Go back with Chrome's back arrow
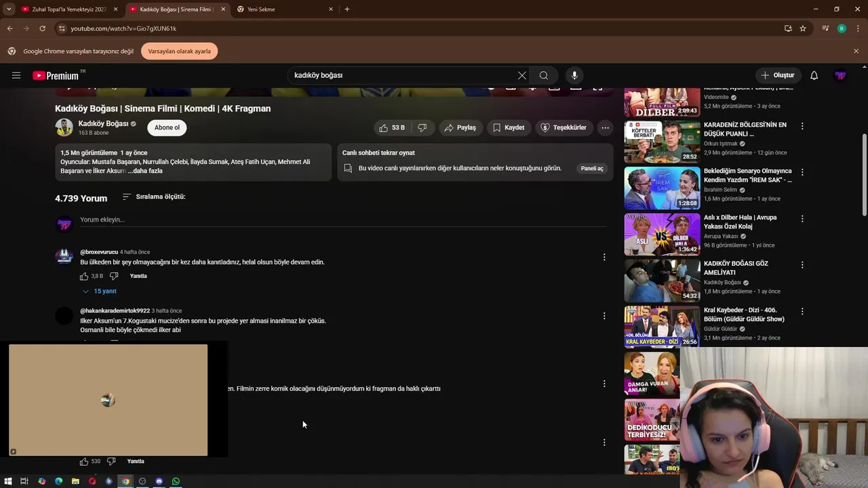This screenshot has height=488, width=868. pyautogui.click(x=9, y=28)
